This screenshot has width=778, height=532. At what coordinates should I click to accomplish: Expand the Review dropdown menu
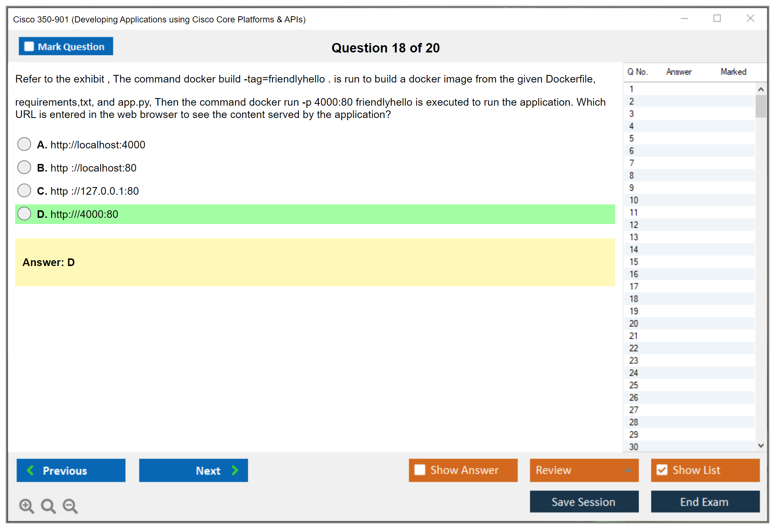coord(628,470)
